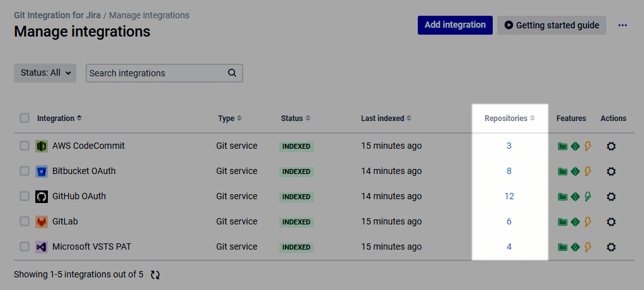The height and width of the screenshot is (290, 644).
Task: Click the Microsoft VSTS PAT diamond icon
Action: (575, 247)
